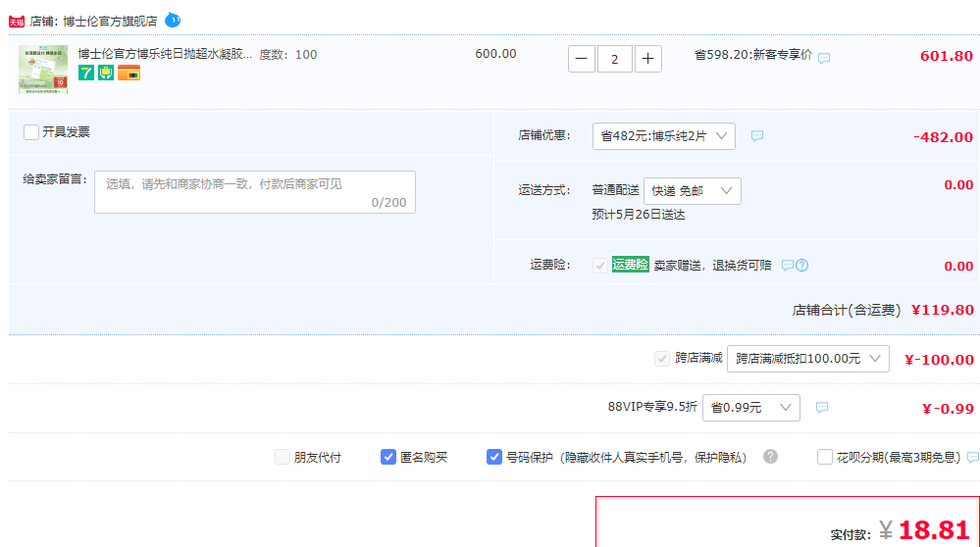The width and height of the screenshot is (980, 547).
Task: Enable the 朋友代付 checkbox
Action: click(283, 457)
